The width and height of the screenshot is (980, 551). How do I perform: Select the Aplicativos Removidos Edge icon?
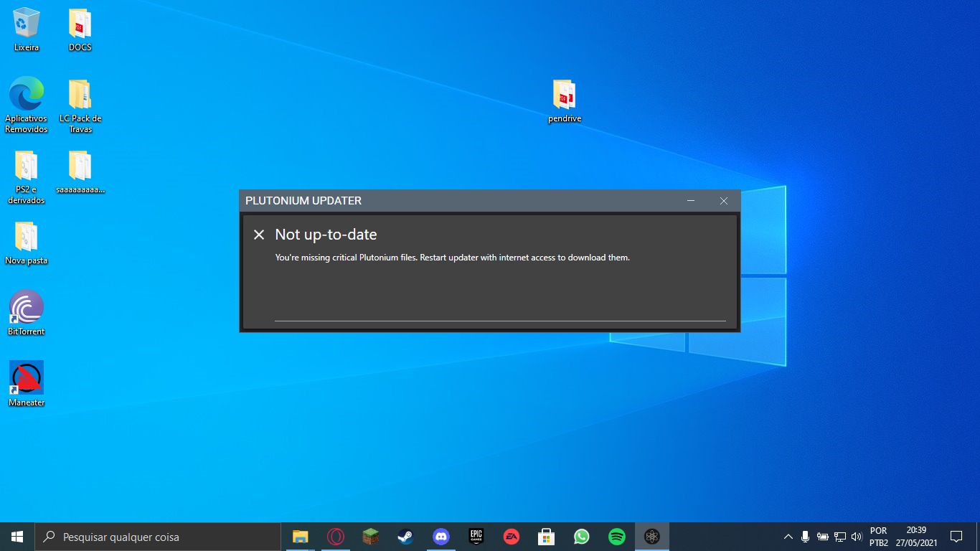(x=27, y=105)
